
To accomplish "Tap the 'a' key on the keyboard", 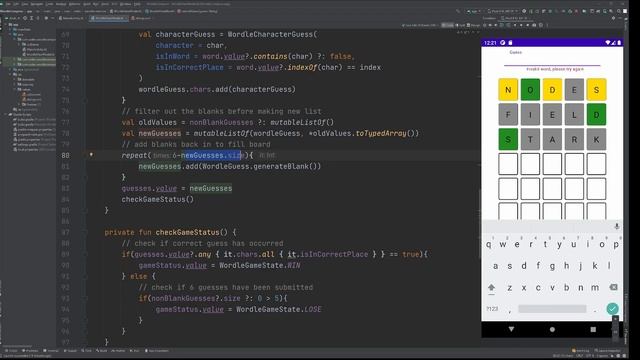I will 496,266.
